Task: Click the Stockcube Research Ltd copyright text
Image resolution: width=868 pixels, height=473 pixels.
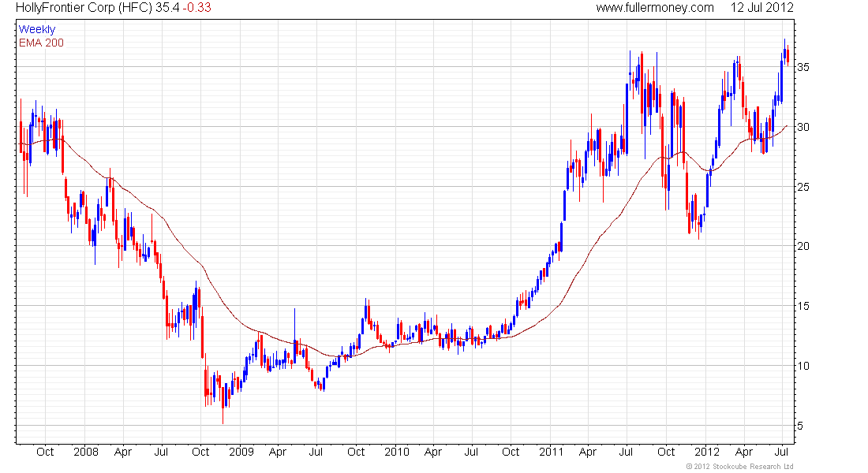Action: coord(739,467)
